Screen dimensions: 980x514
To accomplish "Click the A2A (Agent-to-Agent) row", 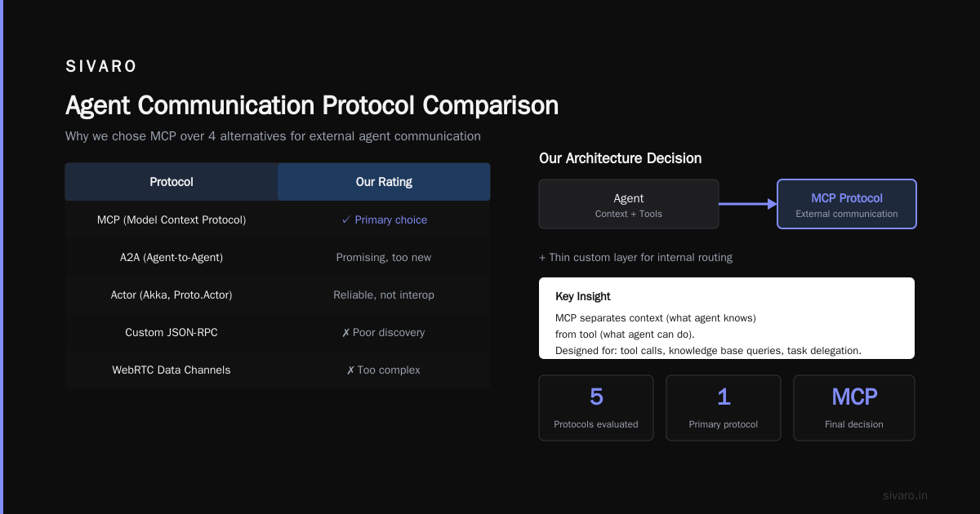I will 278,257.
